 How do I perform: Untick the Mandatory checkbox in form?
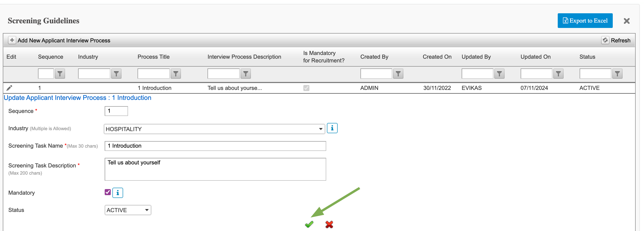[x=108, y=192]
